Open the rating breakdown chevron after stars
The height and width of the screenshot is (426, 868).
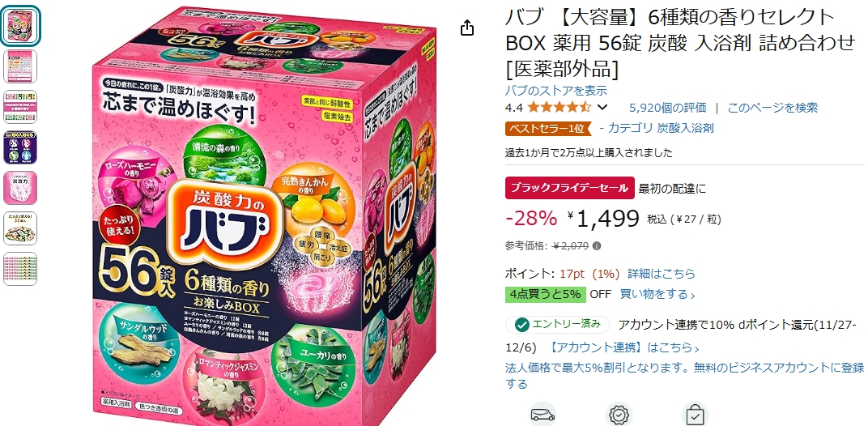pyautogui.click(x=602, y=108)
